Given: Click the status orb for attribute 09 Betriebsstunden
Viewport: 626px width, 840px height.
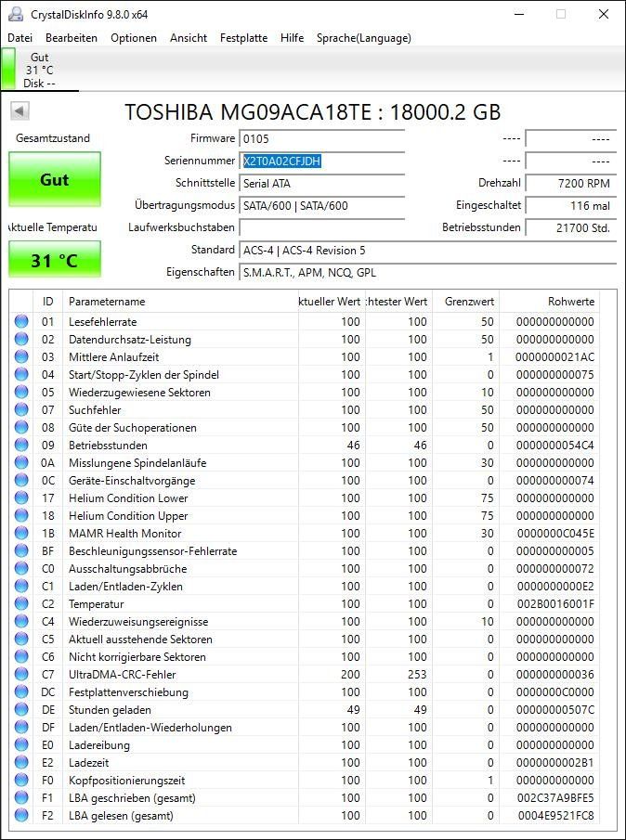Looking at the screenshot, I should tap(21, 446).
